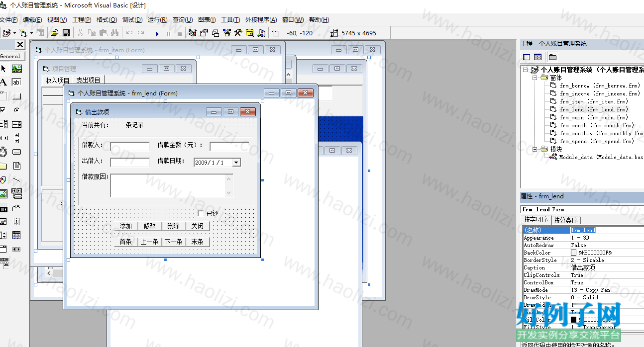Screen dimensions: 644x347
Task: Collapse the 个人账目管理系统 project root node
Action: [x=526, y=70]
